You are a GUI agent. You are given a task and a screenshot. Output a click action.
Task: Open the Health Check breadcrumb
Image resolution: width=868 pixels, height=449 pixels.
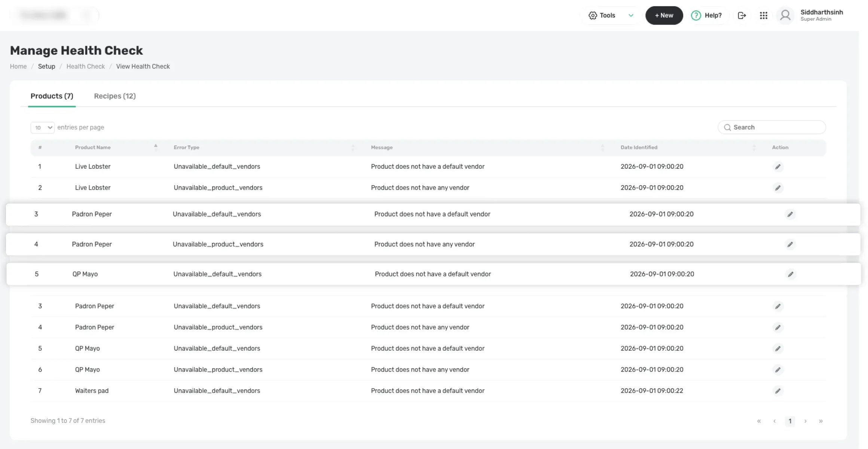click(x=86, y=66)
